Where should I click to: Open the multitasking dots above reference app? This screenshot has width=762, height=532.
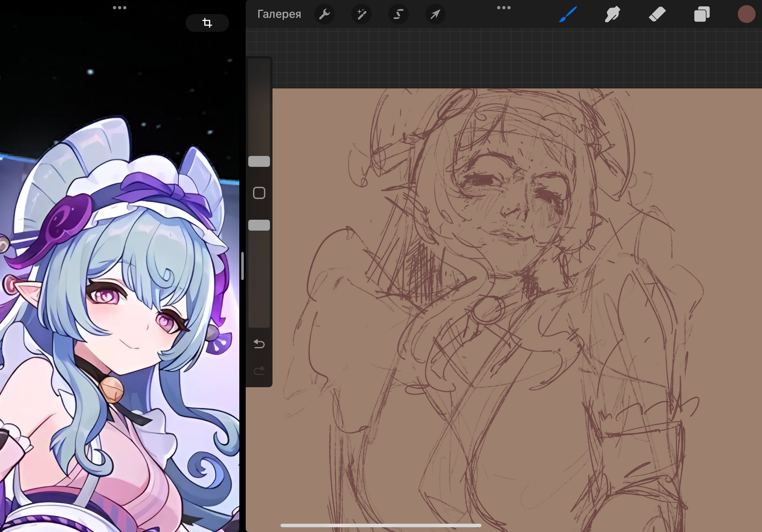tap(119, 8)
